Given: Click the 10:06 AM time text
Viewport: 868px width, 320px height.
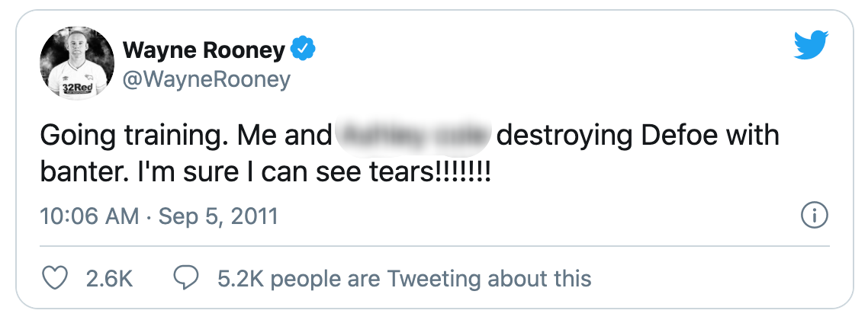Looking at the screenshot, I should (89, 217).
